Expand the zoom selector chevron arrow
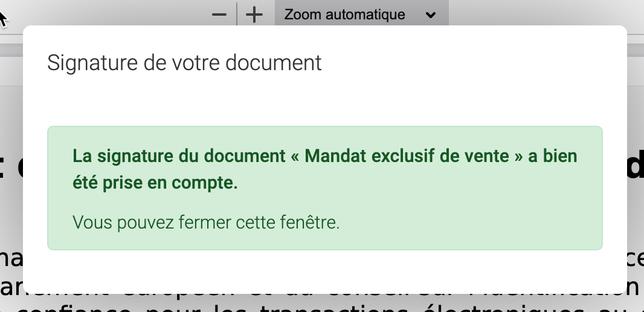Viewport: 644px width, 312px height. point(430,15)
